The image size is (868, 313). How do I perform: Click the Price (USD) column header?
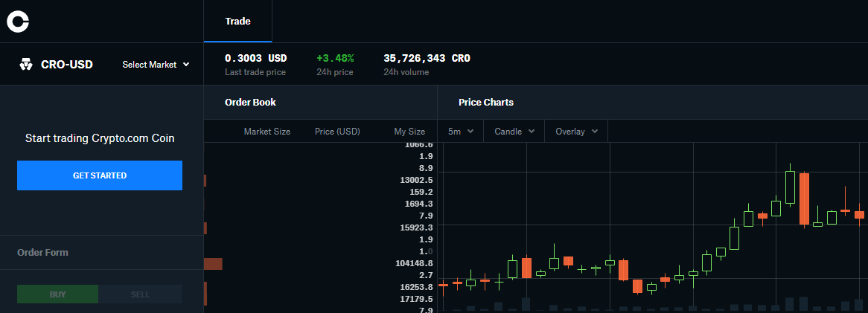click(x=337, y=132)
